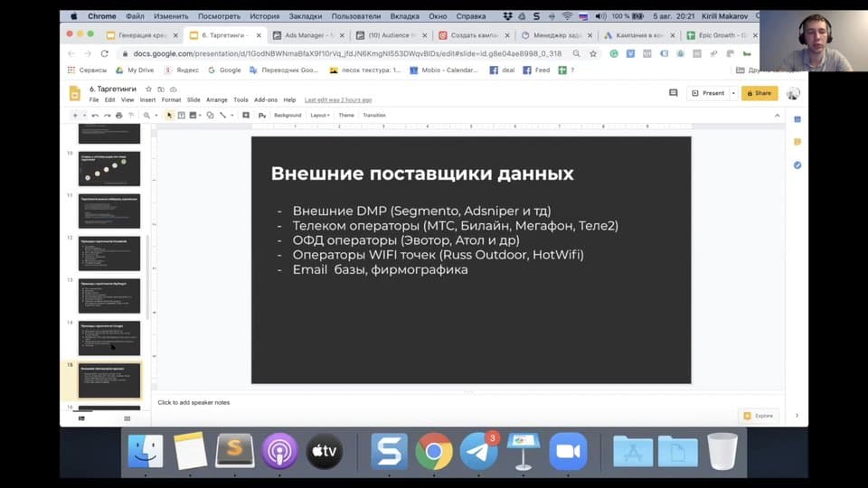Open the Add-ons menu

pyautogui.click(x=266, y=100)
